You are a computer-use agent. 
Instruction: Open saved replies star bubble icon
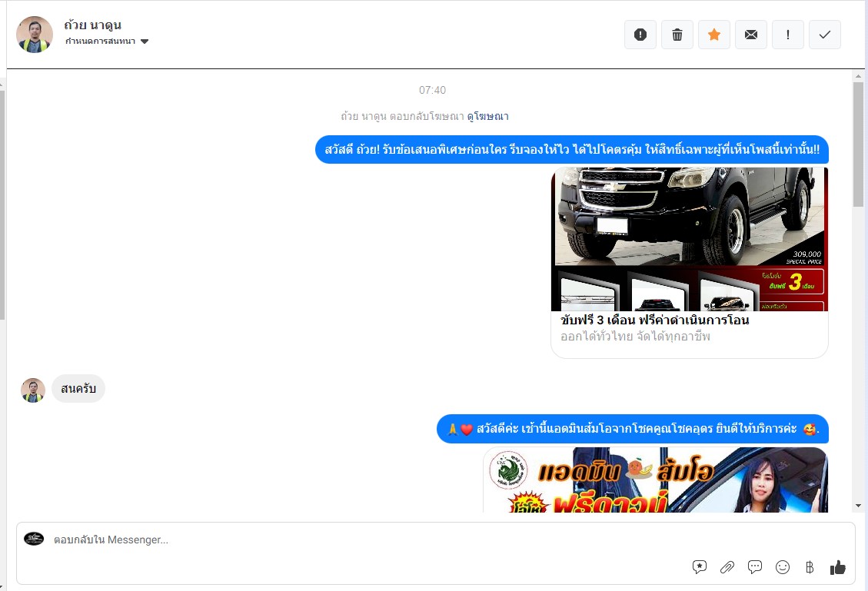pos(699,567)
